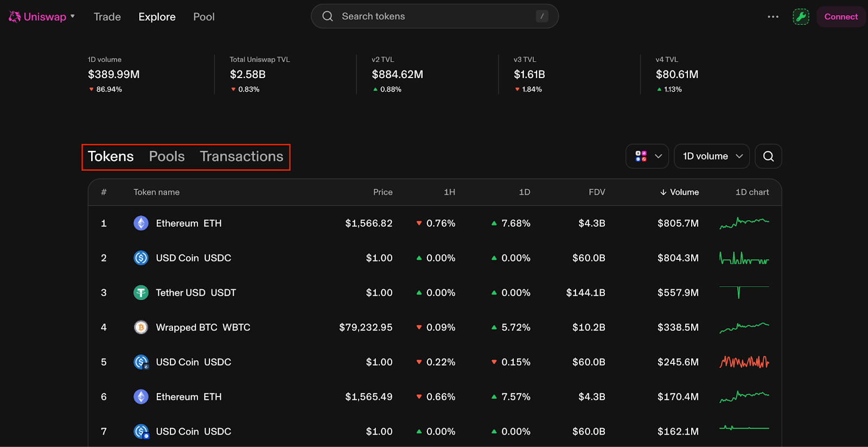Click the Ethereum icon in row 1
The width and height of the screenshot is (868, 447).
click(141, 223)
